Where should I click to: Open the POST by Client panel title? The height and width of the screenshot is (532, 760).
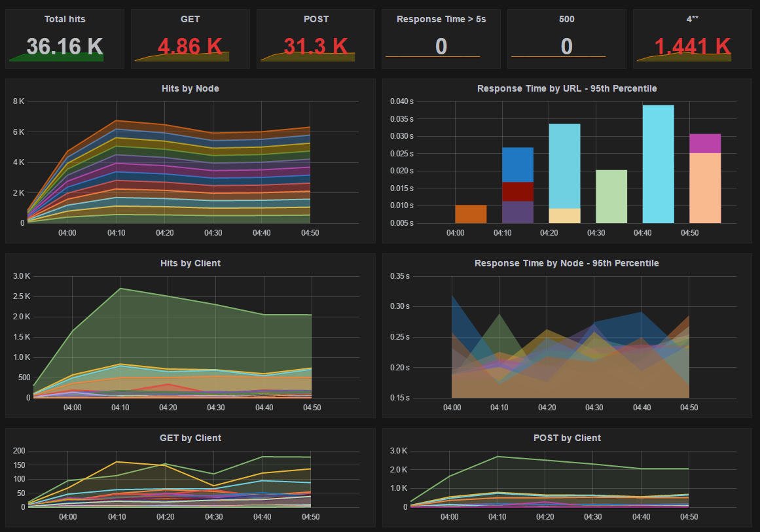(x=567, y=438)
